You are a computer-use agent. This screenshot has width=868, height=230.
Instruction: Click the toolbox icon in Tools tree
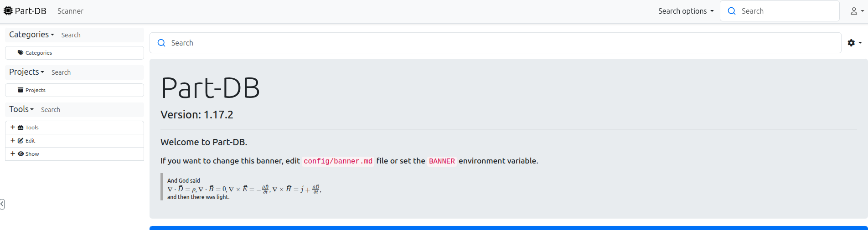click(21, 128)
